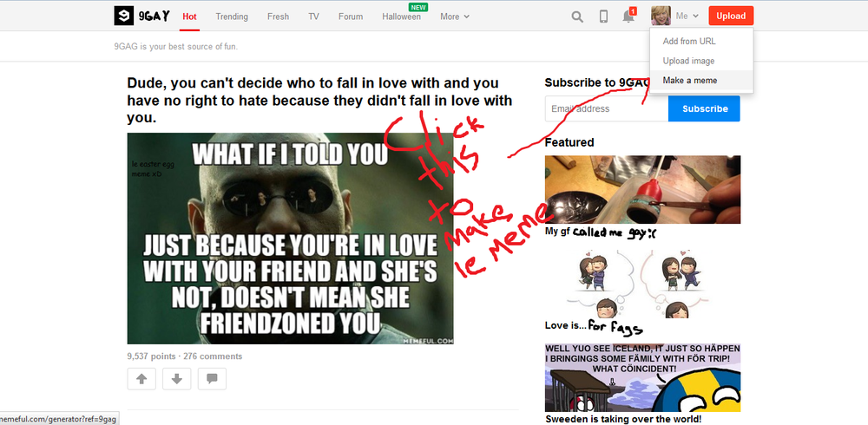Open 'Sweeden is taking over the world!' link
The image size is (868, 425).
pyautogui.click(x=623, y=419)
